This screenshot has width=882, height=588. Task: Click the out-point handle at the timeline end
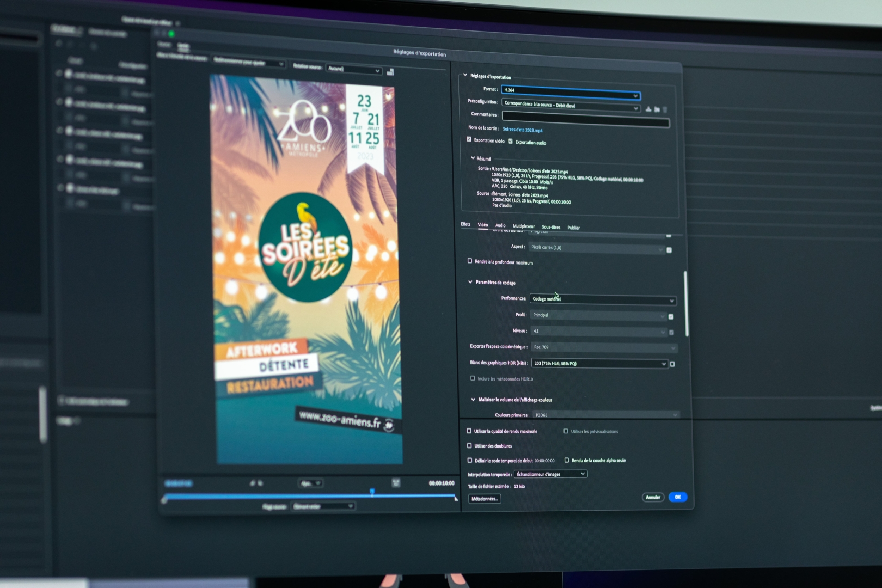[456, 498]
